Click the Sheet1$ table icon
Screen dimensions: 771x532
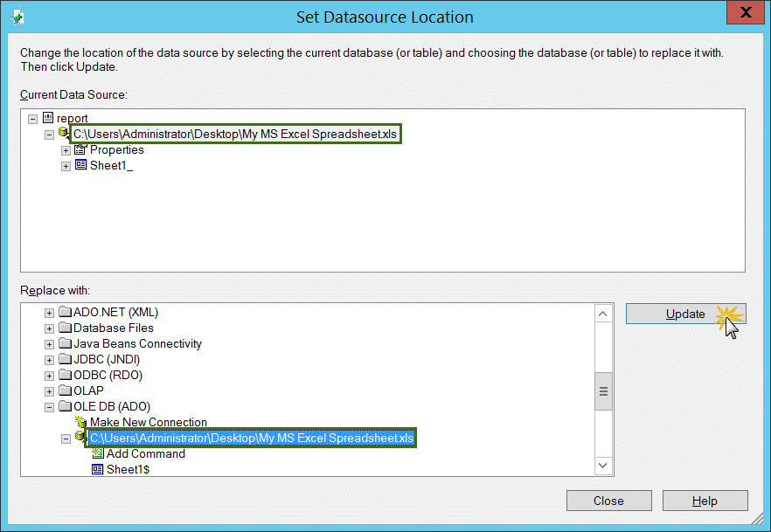(97, 469)
